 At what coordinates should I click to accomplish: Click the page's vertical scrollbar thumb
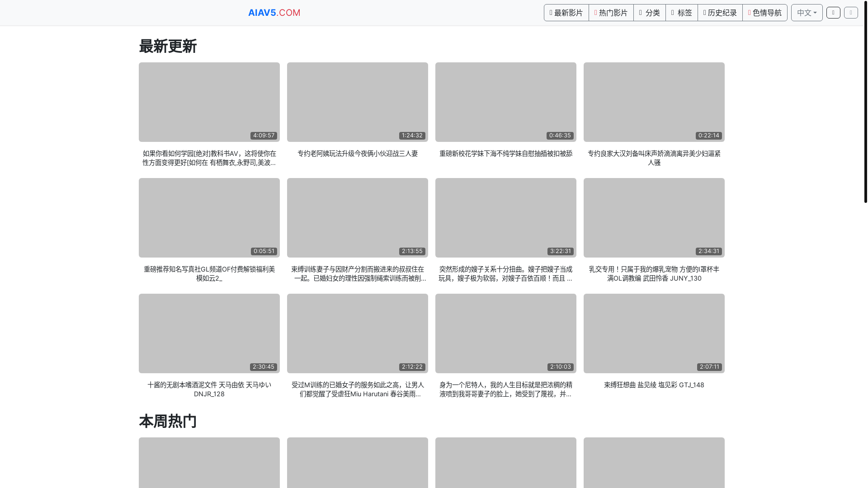(x=865, y=102)
